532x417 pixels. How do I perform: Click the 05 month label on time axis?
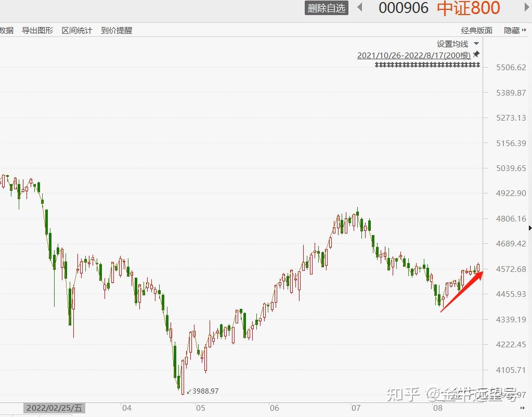[x=201, y=408]
